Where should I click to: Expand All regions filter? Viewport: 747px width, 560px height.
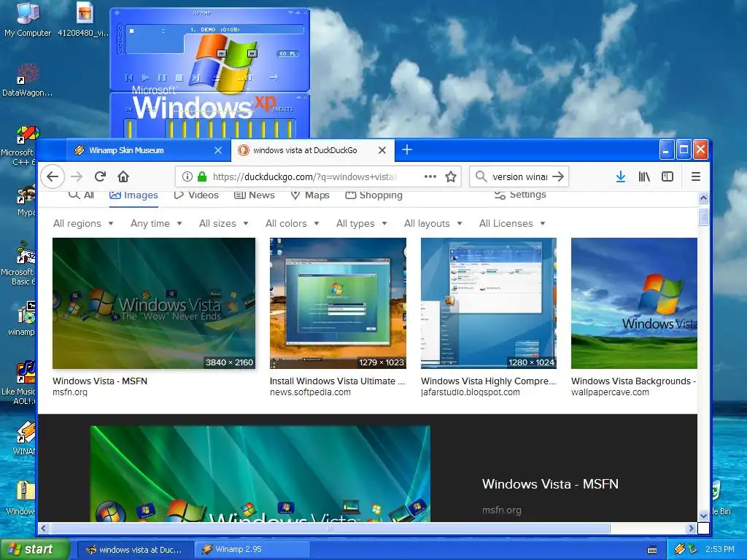click(x=83, y=223)
